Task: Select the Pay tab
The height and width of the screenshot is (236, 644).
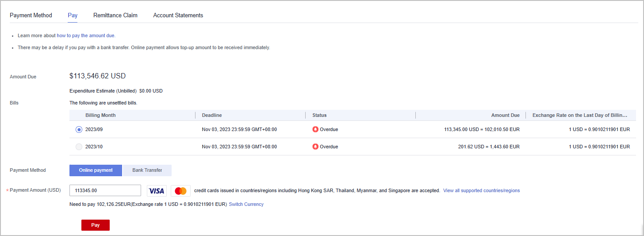Action: 73,15
